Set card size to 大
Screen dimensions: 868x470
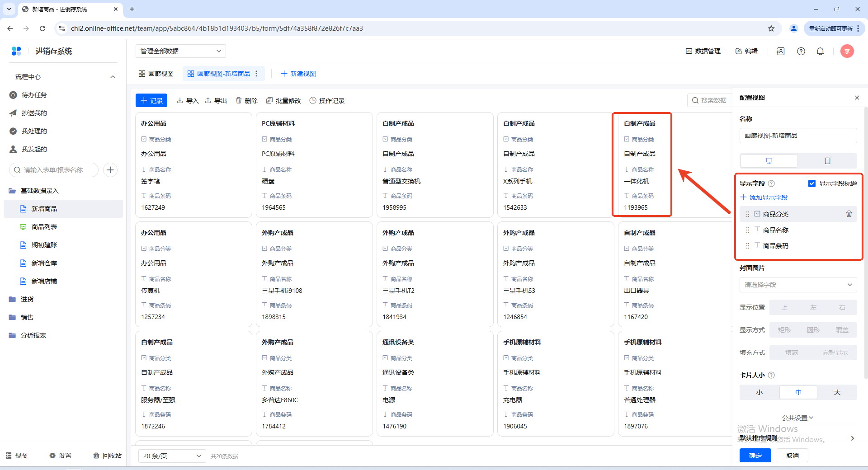837,392
